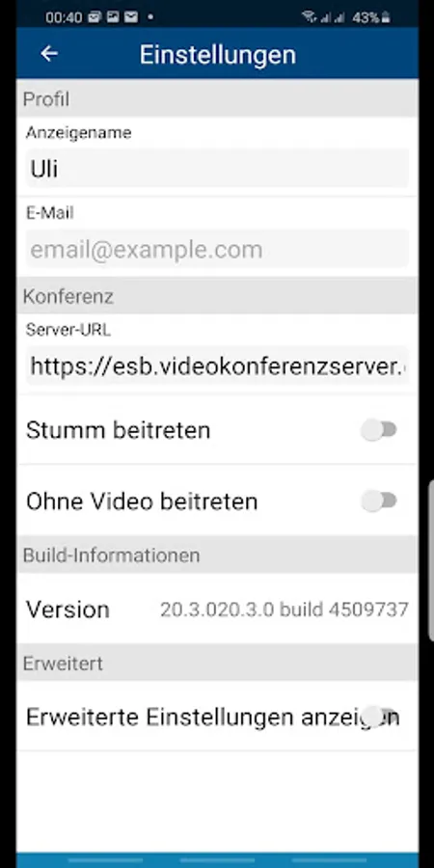Edit the Anzeigename field containing Uli

pos(217,169)
